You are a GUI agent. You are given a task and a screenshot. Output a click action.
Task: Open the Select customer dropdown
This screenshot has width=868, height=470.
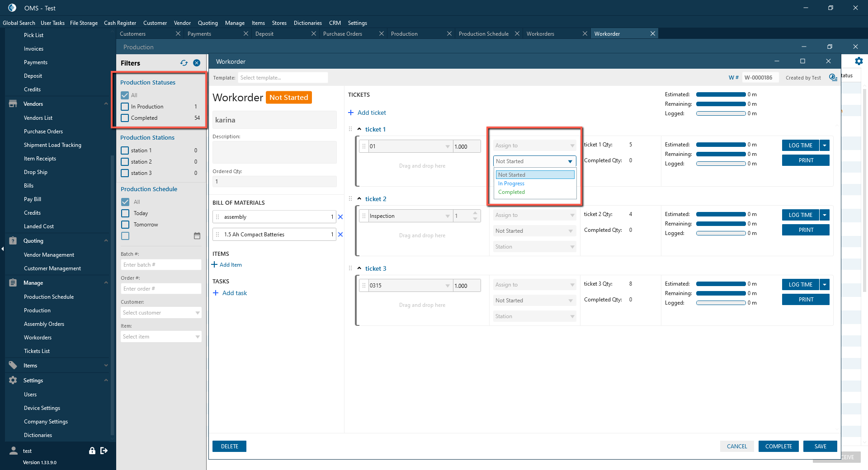tap(161, 313)
